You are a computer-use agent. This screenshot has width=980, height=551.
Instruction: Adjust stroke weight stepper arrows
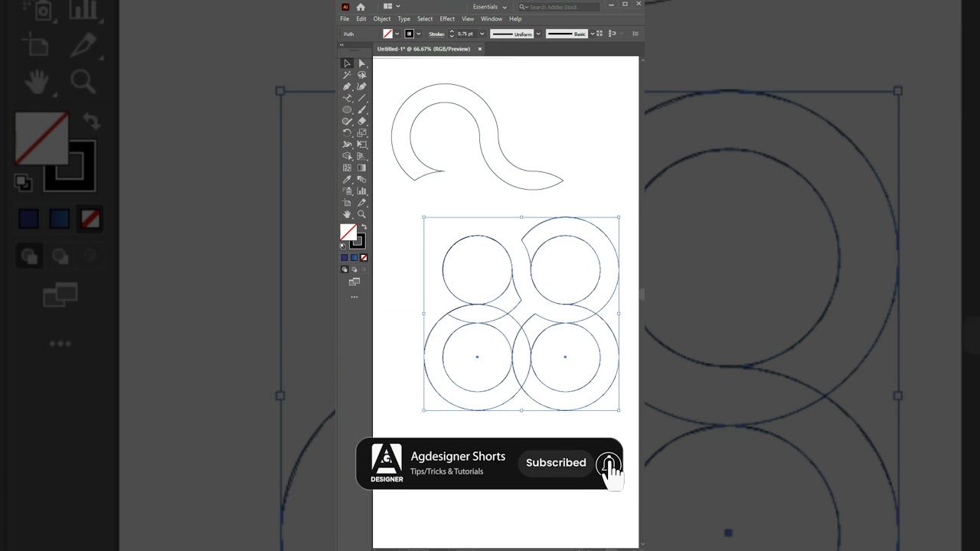click(x=452, y=34)
